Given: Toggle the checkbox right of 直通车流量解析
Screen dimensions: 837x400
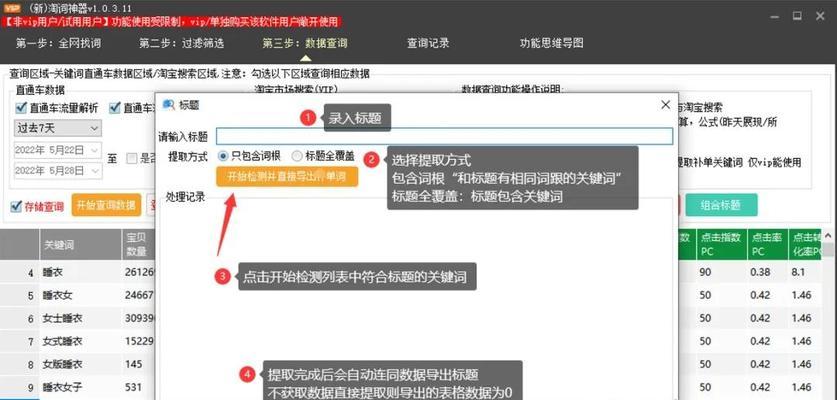Looking at the screenshot, I should [x=114, y=108].
